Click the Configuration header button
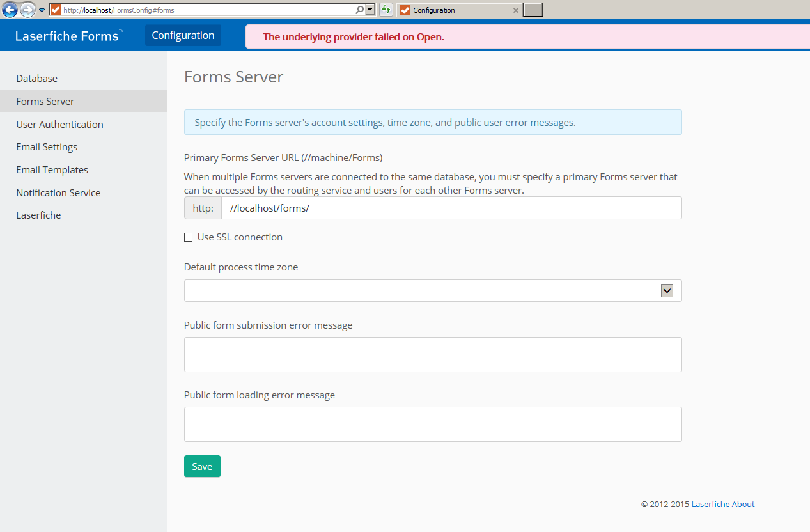This screenshot has width=810, height=532. 183,35
